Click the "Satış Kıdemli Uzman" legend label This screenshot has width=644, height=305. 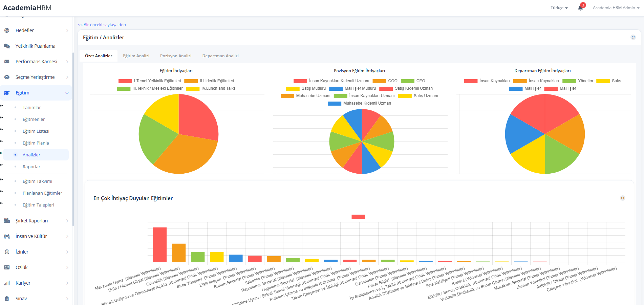(x=414, y=88)
